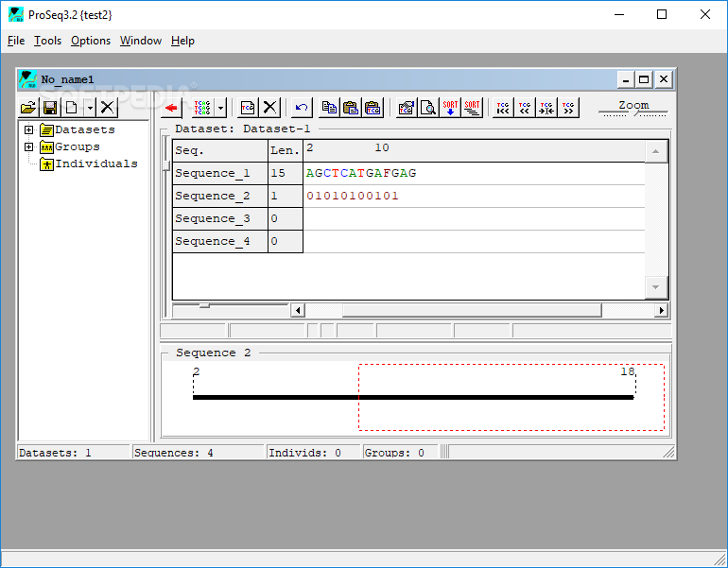Expand the Groups tree node

point(28,147)
